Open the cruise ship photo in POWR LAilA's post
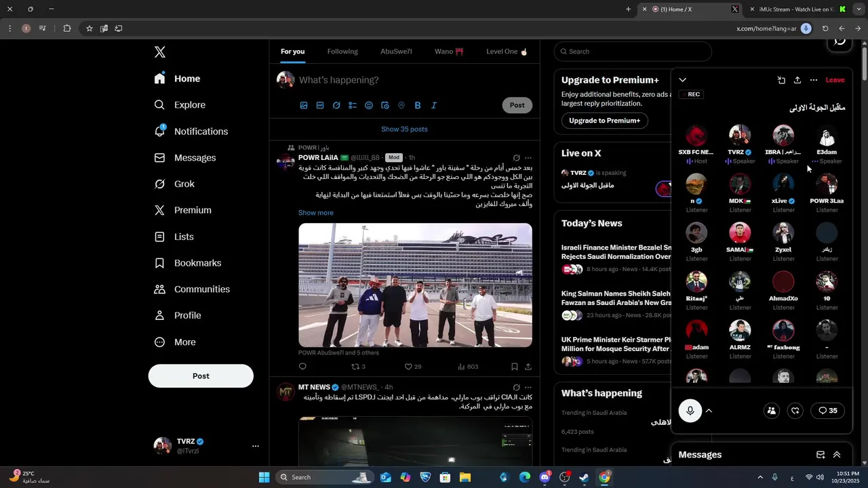This screenshot has height=488, width=868. point(415,285)
